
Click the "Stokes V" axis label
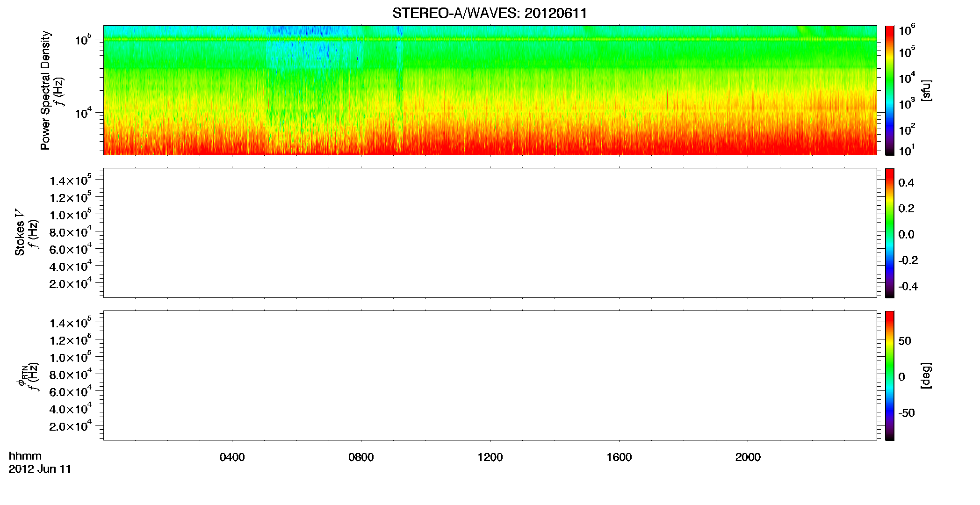click(20, 232)
